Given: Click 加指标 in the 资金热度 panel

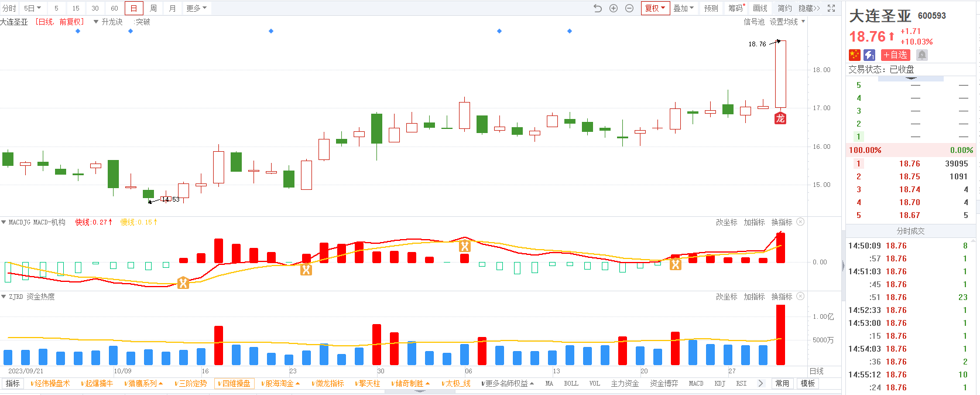Looking at the screenshot, I should [x=754, y=297].
